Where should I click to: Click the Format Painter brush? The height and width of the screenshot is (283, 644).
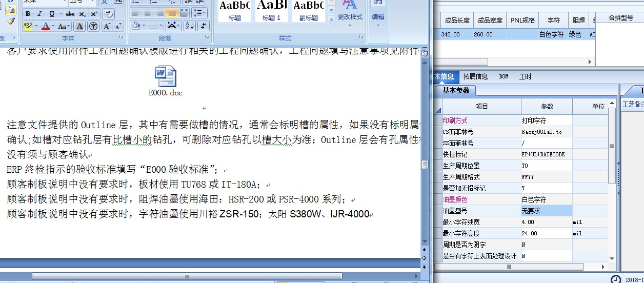pos(11,21)
